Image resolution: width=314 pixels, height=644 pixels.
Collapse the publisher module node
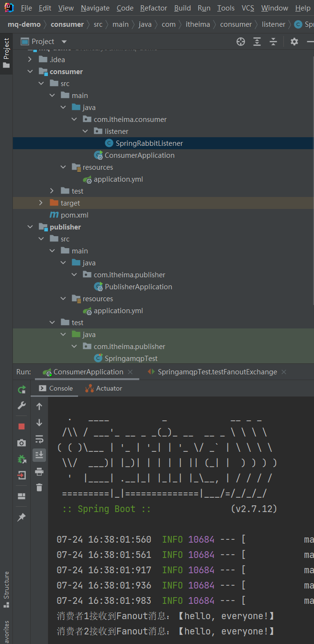30,227
